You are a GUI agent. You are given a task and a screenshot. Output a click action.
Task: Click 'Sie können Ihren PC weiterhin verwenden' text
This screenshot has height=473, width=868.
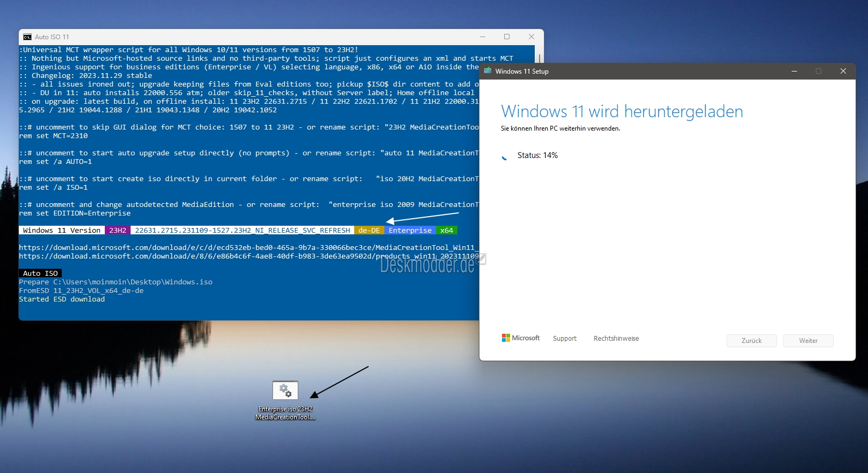tap(561, 128)
